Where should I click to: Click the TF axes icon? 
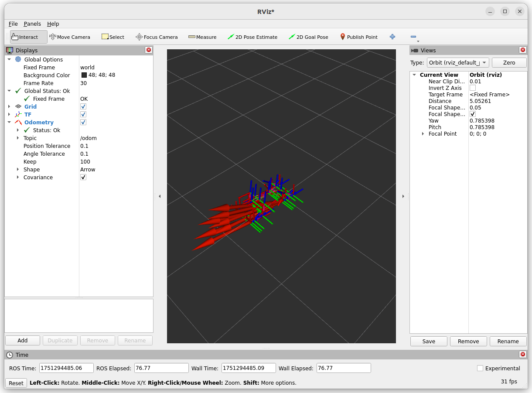[x=18, y=114]
